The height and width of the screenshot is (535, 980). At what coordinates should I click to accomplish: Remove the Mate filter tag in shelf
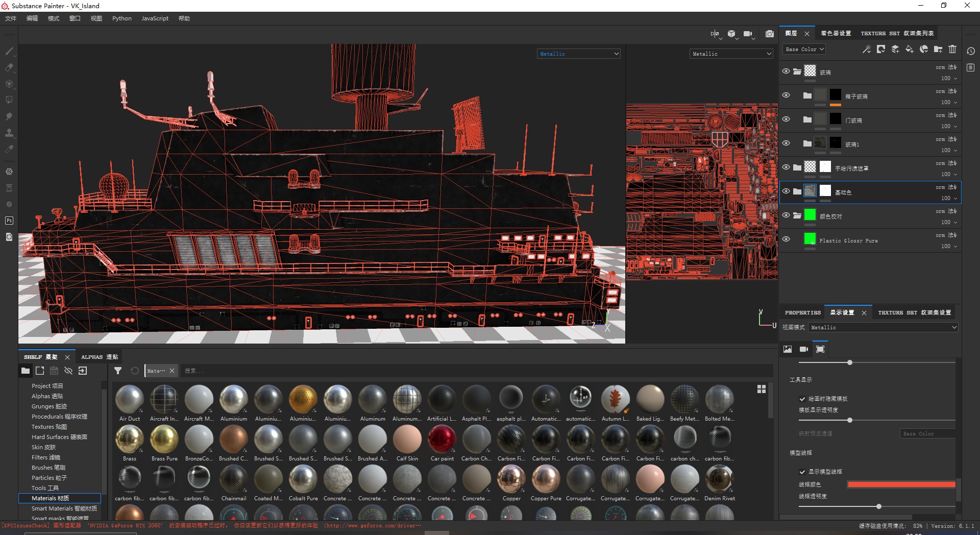pos(172,371)
